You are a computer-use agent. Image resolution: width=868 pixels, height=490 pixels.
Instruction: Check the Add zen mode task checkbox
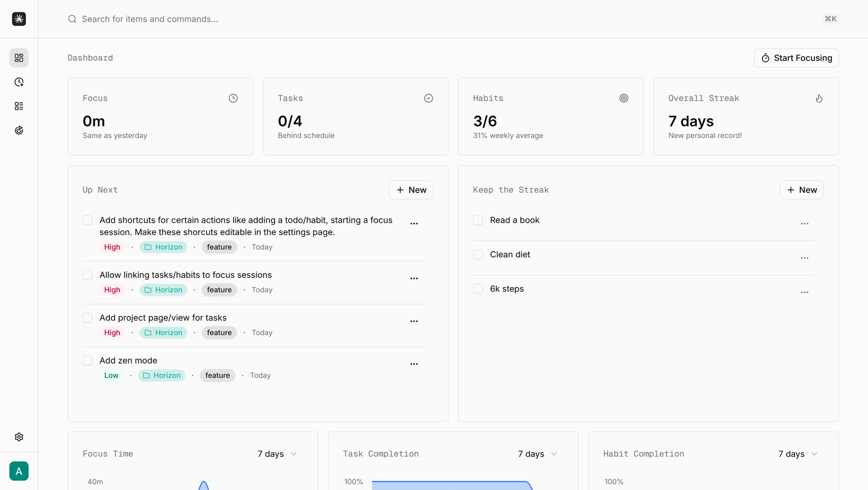[87, 360]
